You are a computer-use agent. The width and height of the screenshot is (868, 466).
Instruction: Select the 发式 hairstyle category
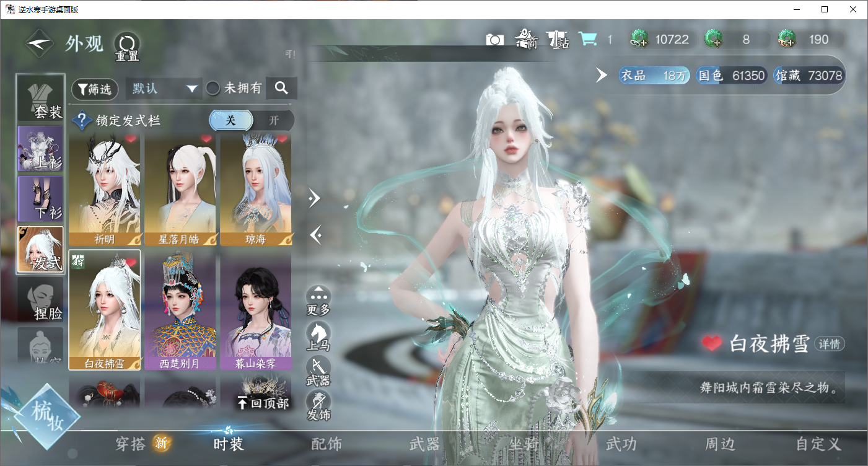point(40,249)
